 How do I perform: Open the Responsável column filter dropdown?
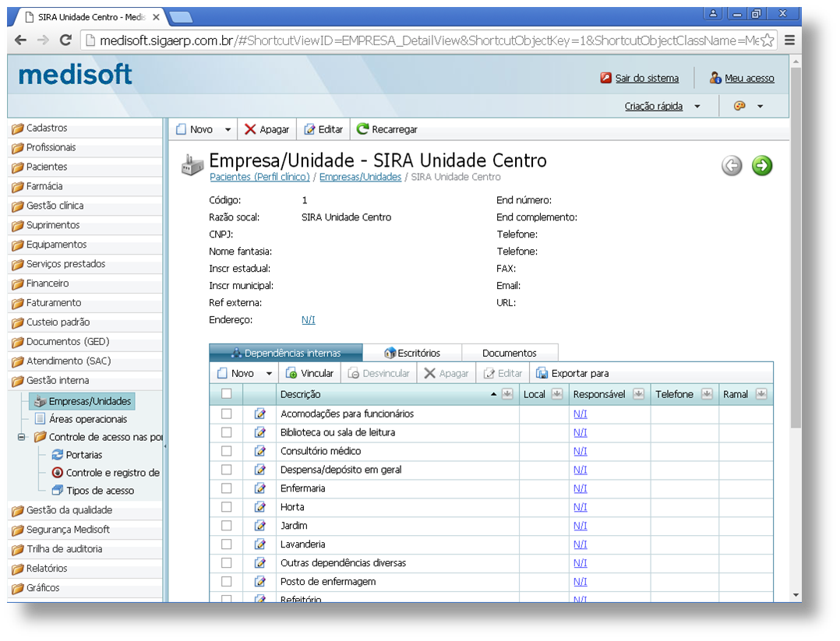click(x=638, y=394)
